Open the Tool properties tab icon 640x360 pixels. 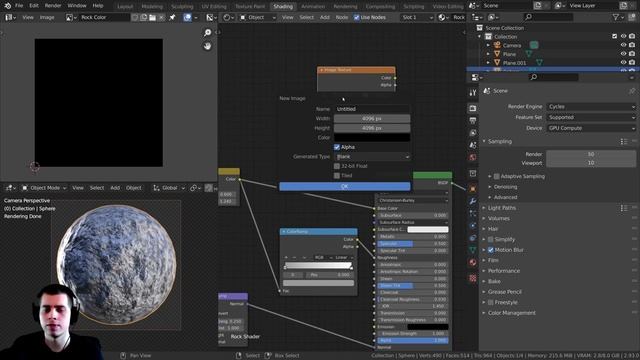pyautogui.click(x=473, y=93)
